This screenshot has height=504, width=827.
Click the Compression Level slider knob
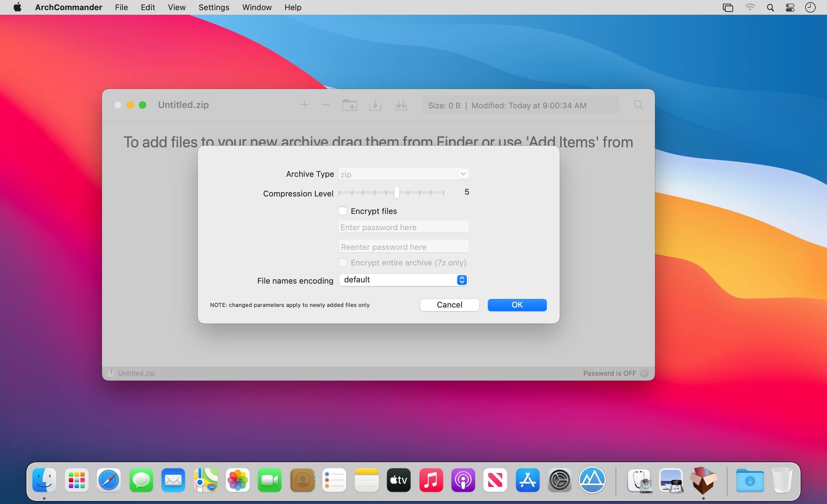tap(397, 192)
